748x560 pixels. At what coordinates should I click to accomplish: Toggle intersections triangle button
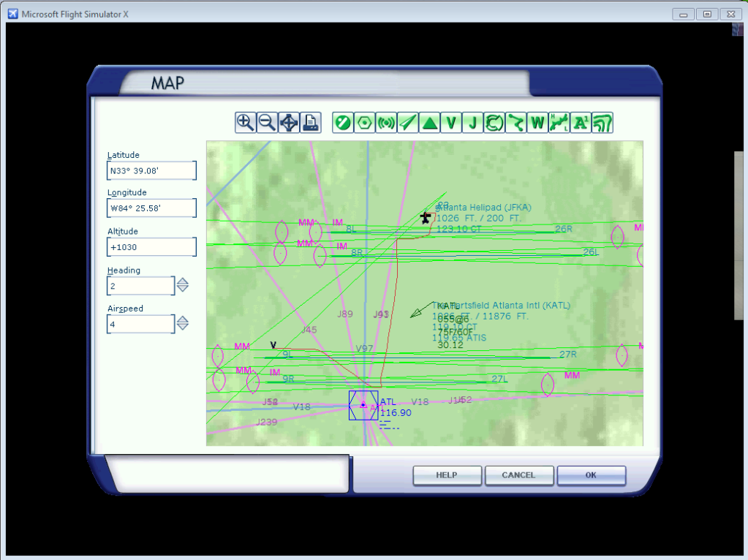[430, 123]
